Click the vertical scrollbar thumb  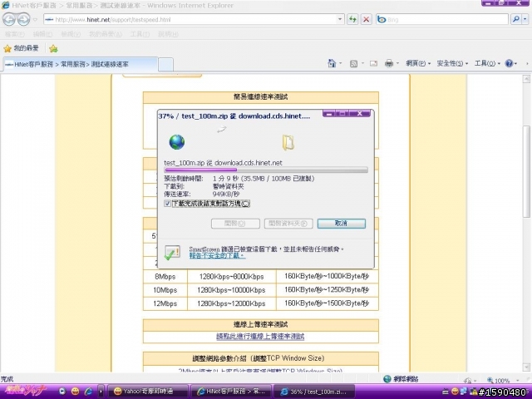526,171
